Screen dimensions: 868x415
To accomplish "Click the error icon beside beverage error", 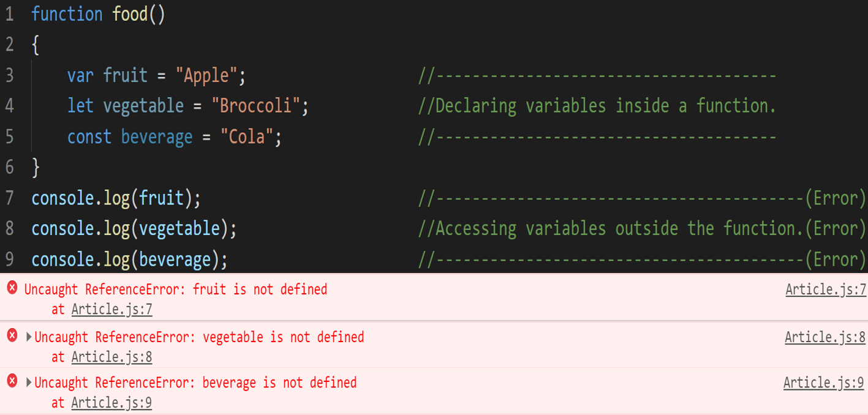I will pyautogui.click(x=12, y=381).
